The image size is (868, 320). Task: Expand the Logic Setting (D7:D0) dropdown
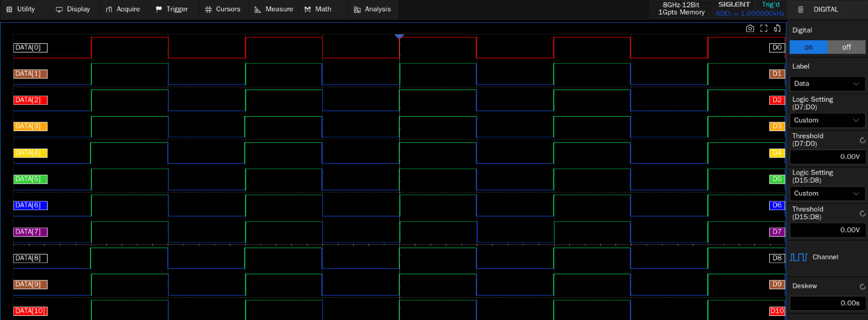pyautogui.click(x=827, y=120)
